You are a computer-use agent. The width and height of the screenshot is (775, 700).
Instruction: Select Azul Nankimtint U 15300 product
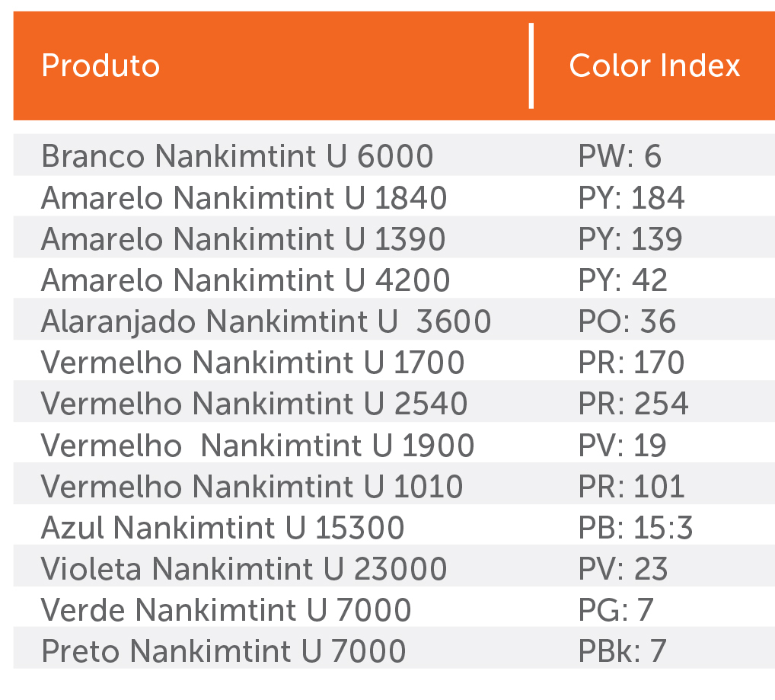[222, 527]
